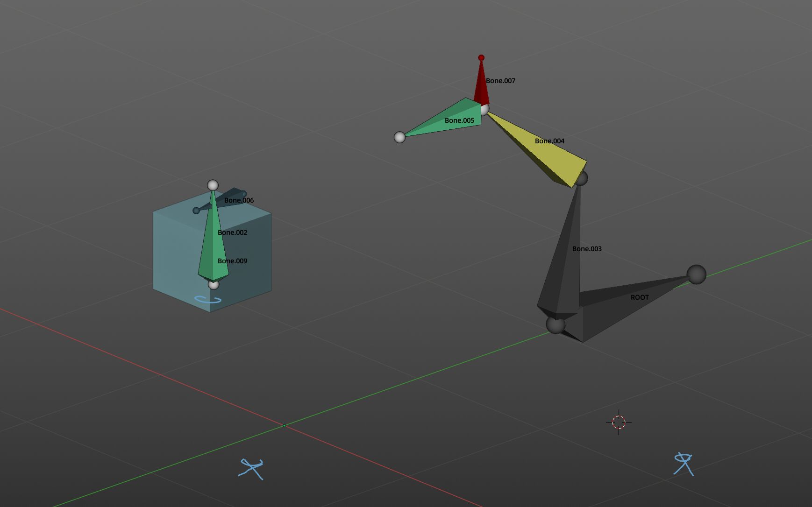Click the Bone.007 label text

click(501, 80)
